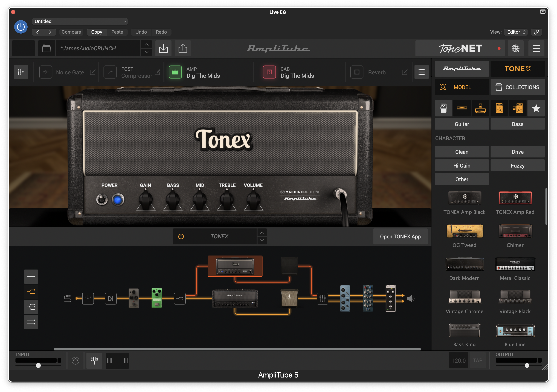Toggle the TONEX model power button
557x392 pixels.
[181, 236]
